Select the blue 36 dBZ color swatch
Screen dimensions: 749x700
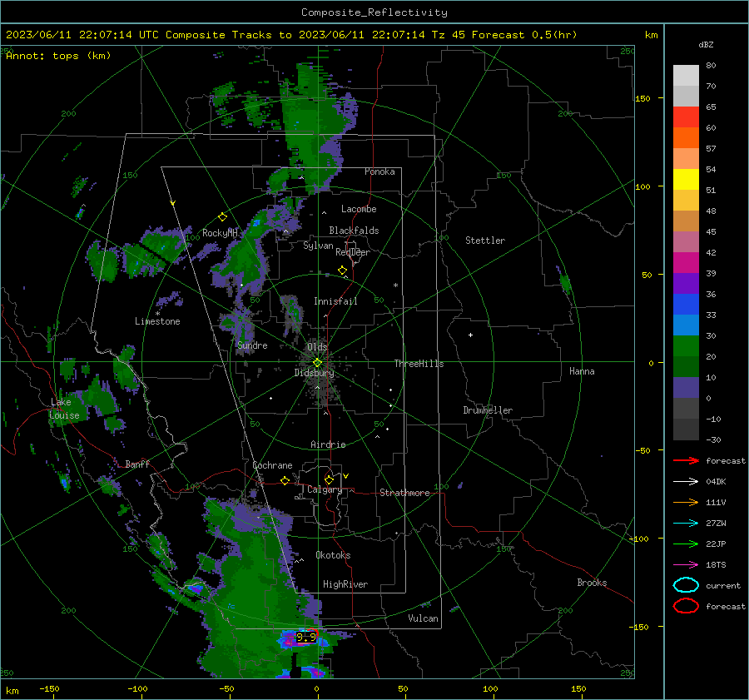tap(686, 304)
